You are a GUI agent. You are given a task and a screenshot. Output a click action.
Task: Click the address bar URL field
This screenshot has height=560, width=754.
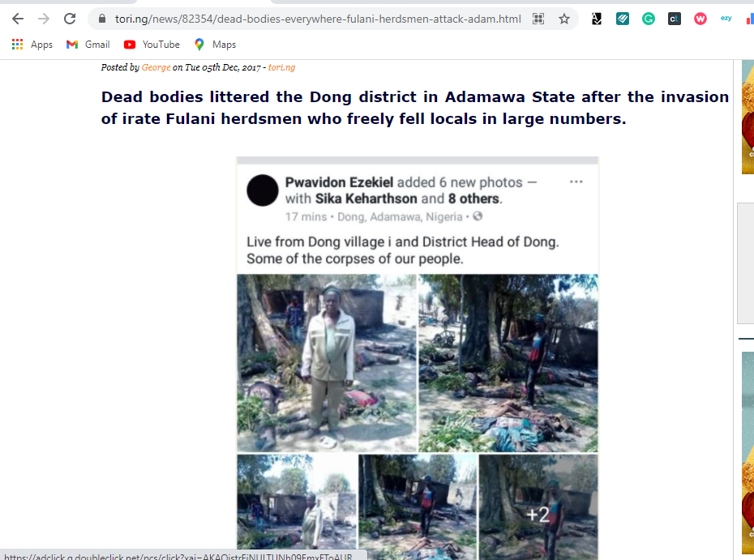click(317, 19)
